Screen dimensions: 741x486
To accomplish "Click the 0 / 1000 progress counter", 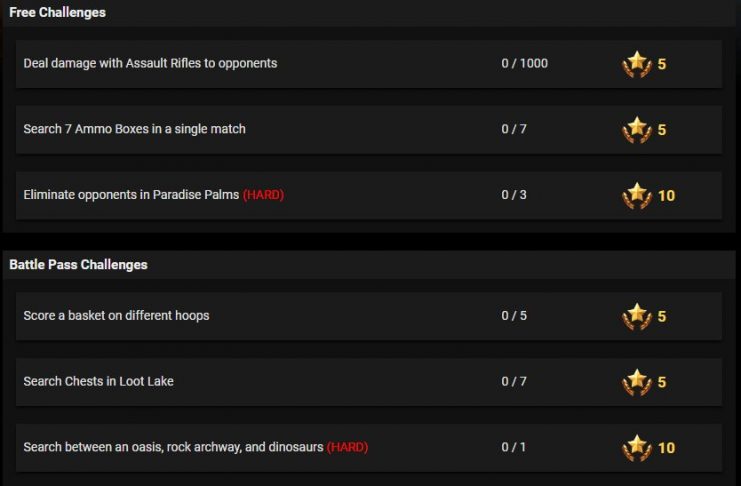I will [x=525, y=63].
